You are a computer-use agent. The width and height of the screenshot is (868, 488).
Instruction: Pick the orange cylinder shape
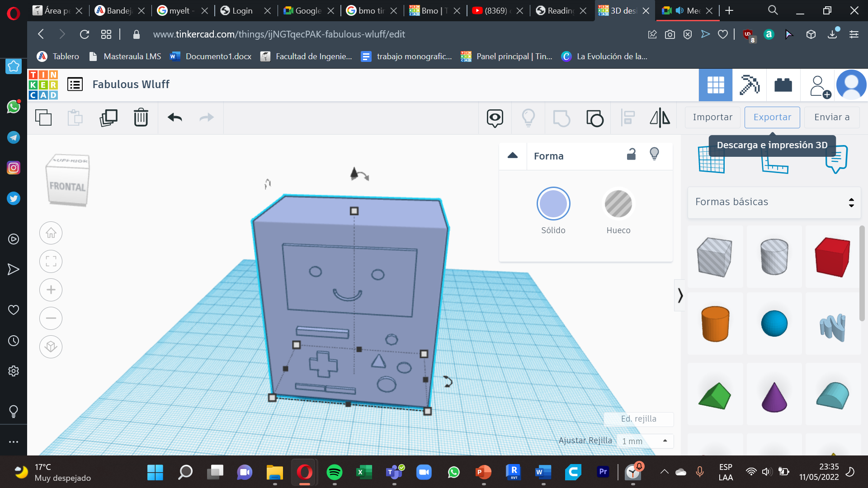[715, 324]
